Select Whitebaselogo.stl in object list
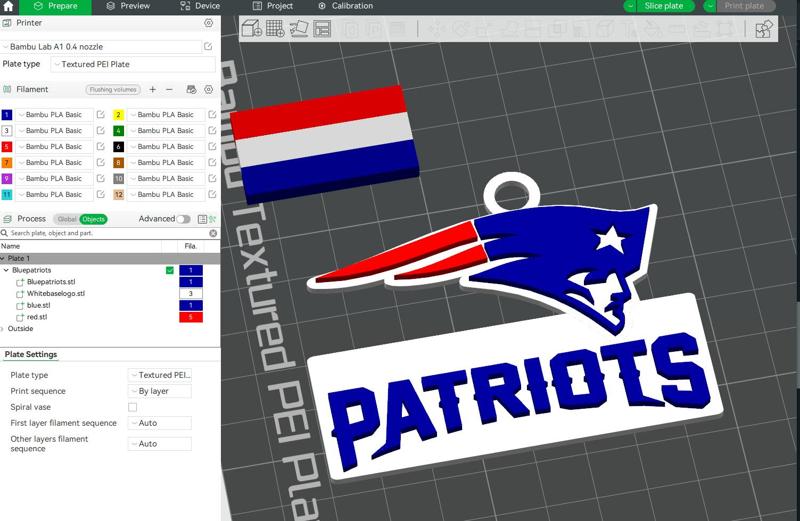This screenshot has height=521, width=800. click(56, 293)
